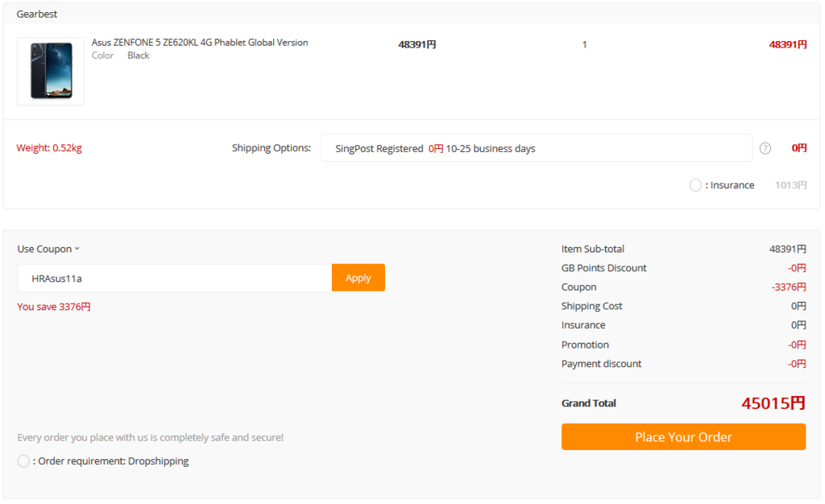This screenshot has width=825, height=504.
Task: Enable the Insurance radio option
Action: pos(695,185)
